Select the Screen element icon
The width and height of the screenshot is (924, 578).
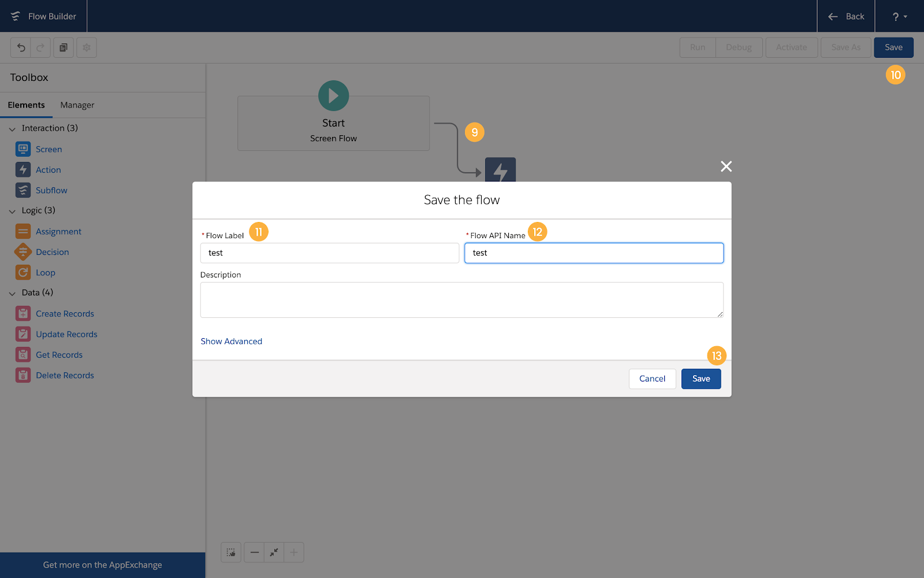click(23, 149)
